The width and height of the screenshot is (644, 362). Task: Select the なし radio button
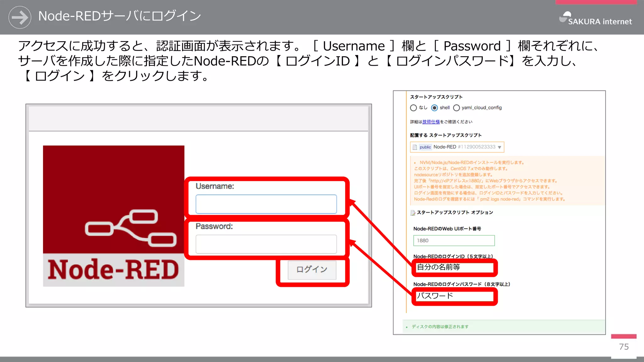[414, 108]
